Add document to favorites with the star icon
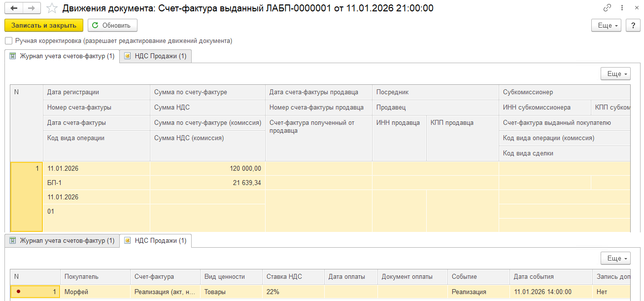This screenshot has height=301, width=644. coord(51,8)
